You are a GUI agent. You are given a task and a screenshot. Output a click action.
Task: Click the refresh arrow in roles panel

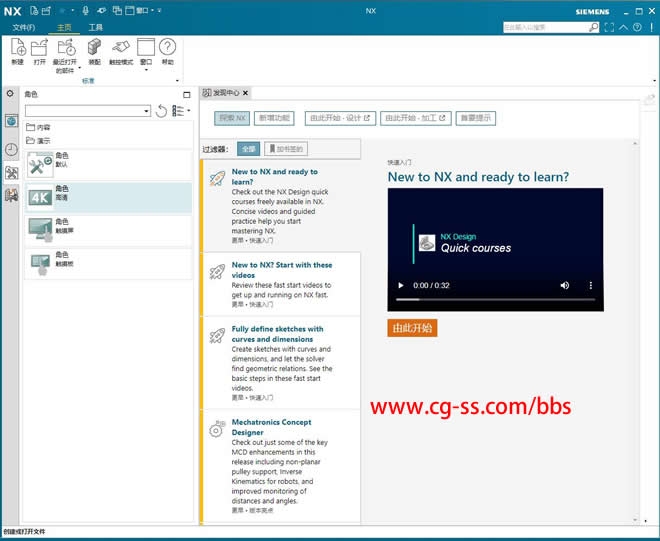[x=162, y=111]
